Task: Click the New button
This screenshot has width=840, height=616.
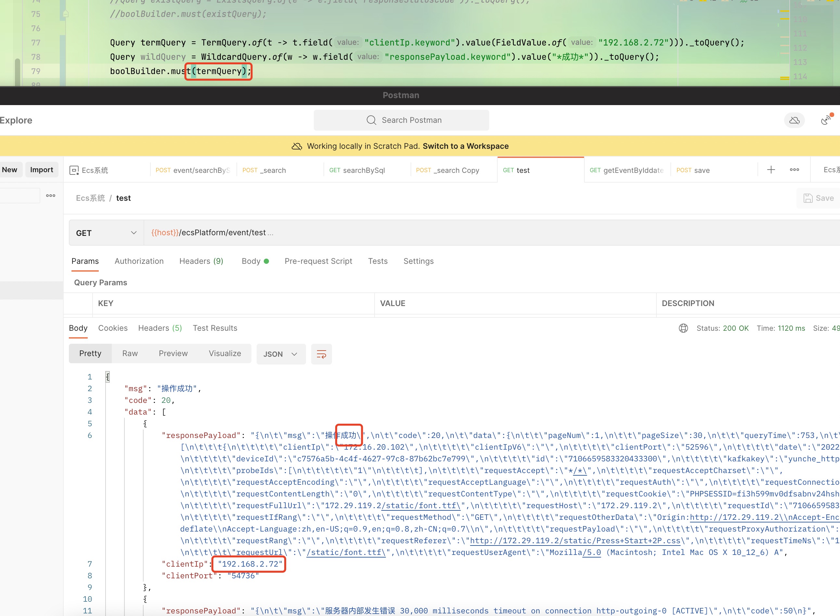Action: pyautogui.click(x=10, y=170)
